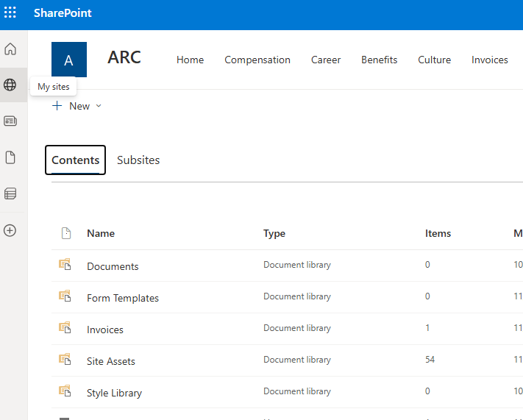
Task: Open the Form Templates library
Action: pos(123,298)
